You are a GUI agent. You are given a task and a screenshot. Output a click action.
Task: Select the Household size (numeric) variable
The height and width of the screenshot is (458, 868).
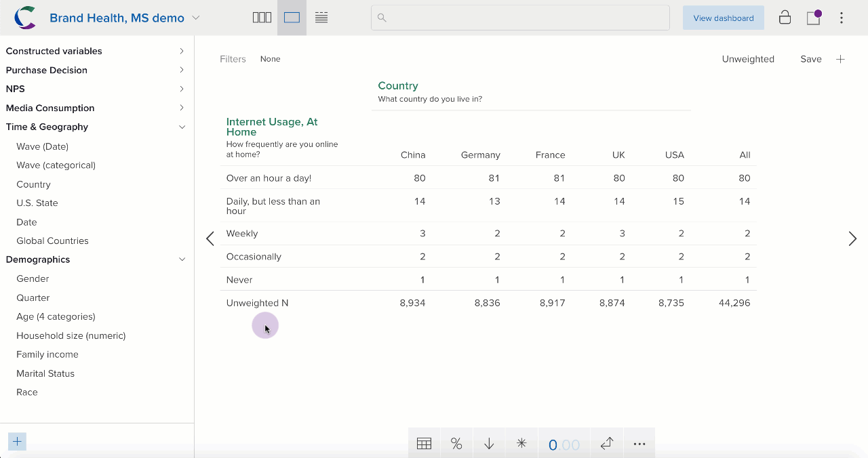point(71,335)
